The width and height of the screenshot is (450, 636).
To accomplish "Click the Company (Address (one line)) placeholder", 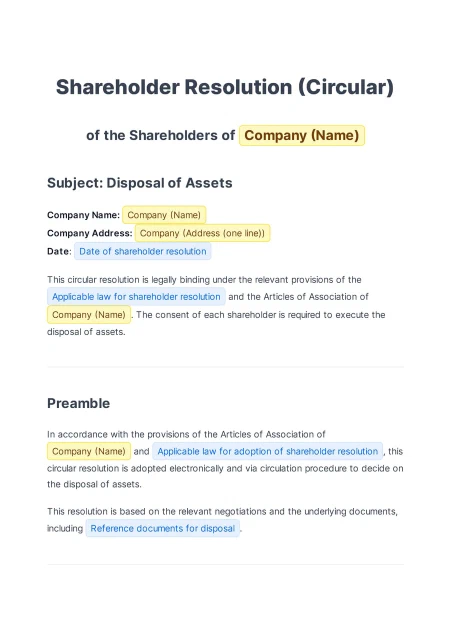I will pos(202,233).
